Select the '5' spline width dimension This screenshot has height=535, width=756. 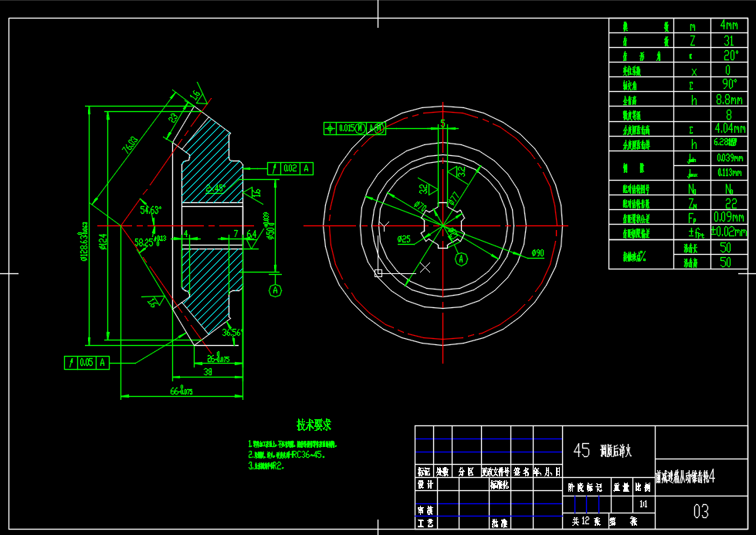pos(442,124)
